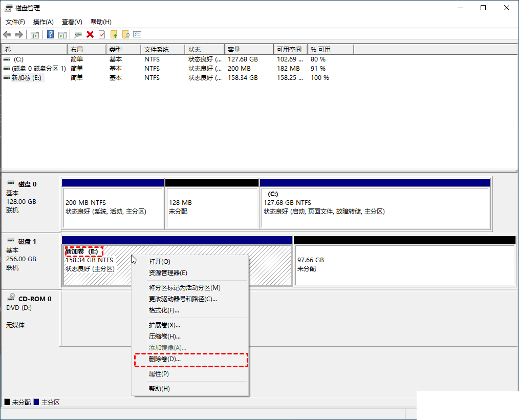Click the 91 % free percentage cell
519x420 pixels.
pyautogui.click(x=318, y=69)
